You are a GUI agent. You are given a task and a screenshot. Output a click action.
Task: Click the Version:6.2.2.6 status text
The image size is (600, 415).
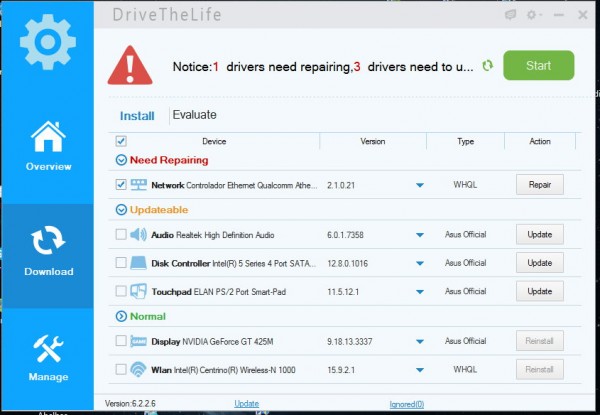tap(130, 404)
